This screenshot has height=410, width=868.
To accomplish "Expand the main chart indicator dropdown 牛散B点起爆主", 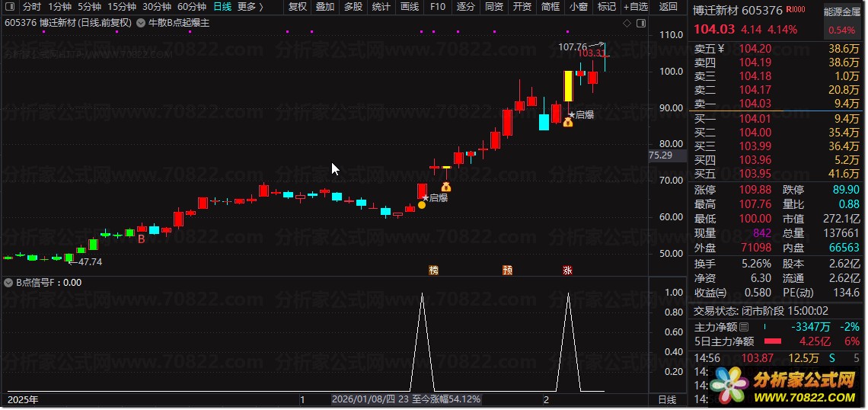I will click(x=140, y=23).
